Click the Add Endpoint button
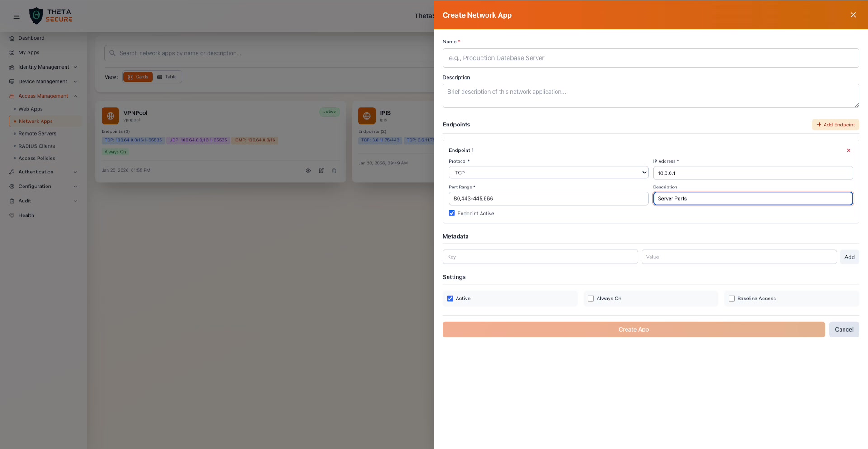 tap(835, 124)
